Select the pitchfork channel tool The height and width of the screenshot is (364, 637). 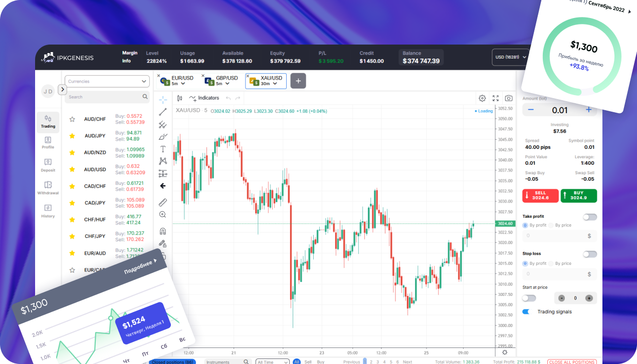pos(163,125)
